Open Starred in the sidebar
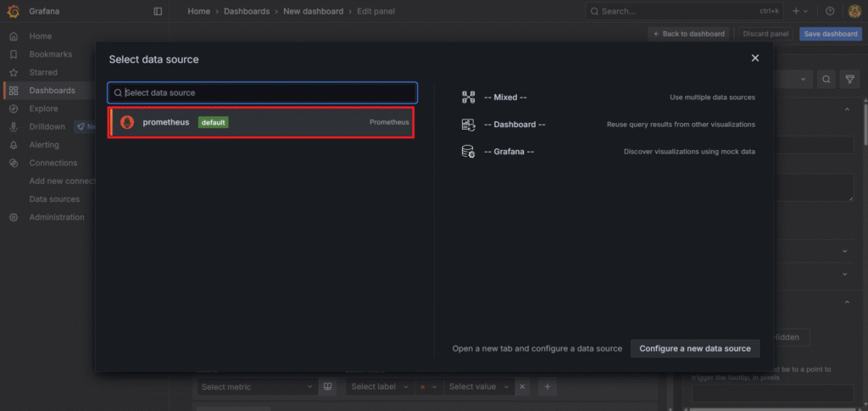The image size is (868, 411). tap(43, 73)
